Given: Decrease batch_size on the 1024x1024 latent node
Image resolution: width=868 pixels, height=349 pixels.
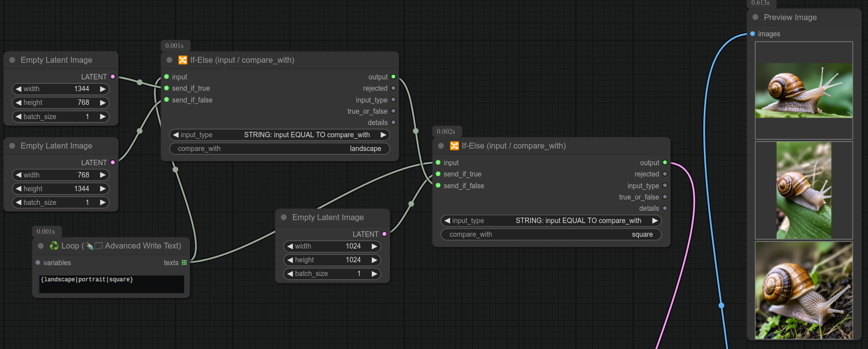Looking at the screenshot, I should (290, 274).
